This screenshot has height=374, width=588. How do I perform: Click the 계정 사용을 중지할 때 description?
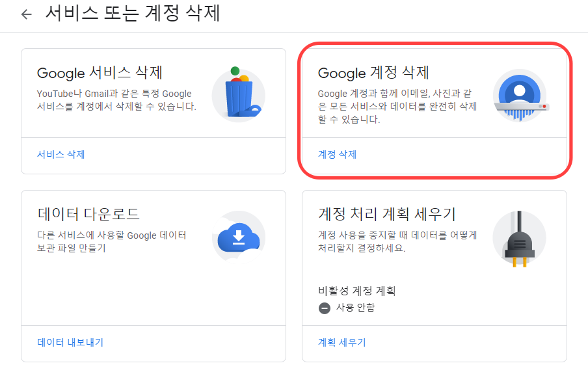point(397,241)
